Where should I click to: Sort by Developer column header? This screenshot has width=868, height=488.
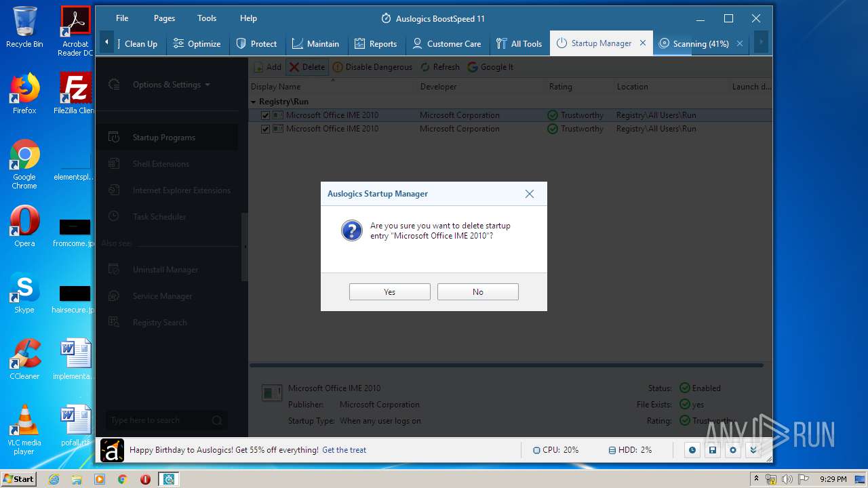click(x=481, y=87)
